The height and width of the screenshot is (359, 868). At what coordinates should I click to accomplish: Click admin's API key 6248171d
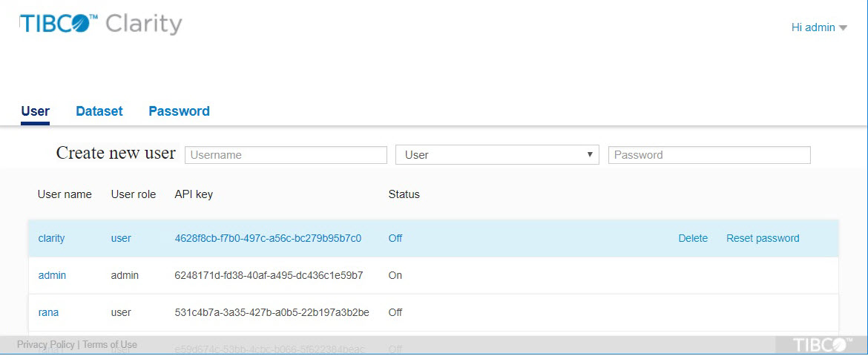[x=269, y=275]
